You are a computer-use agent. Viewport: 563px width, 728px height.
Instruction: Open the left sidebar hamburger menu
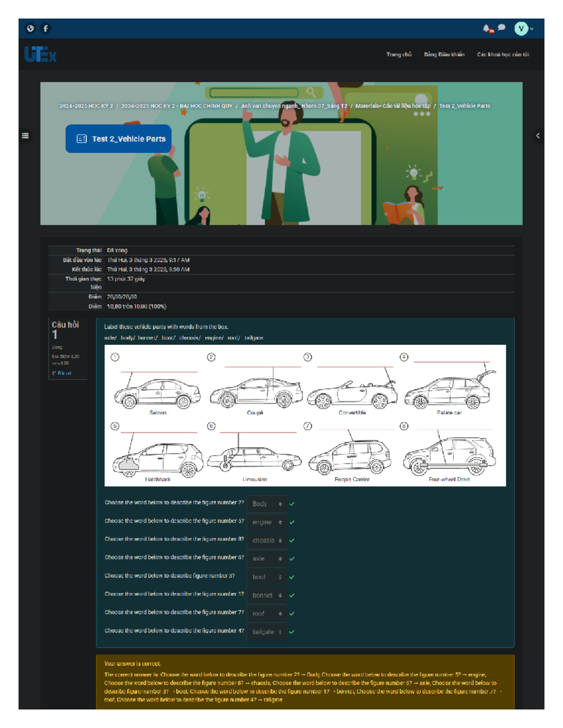click(25, 136)
